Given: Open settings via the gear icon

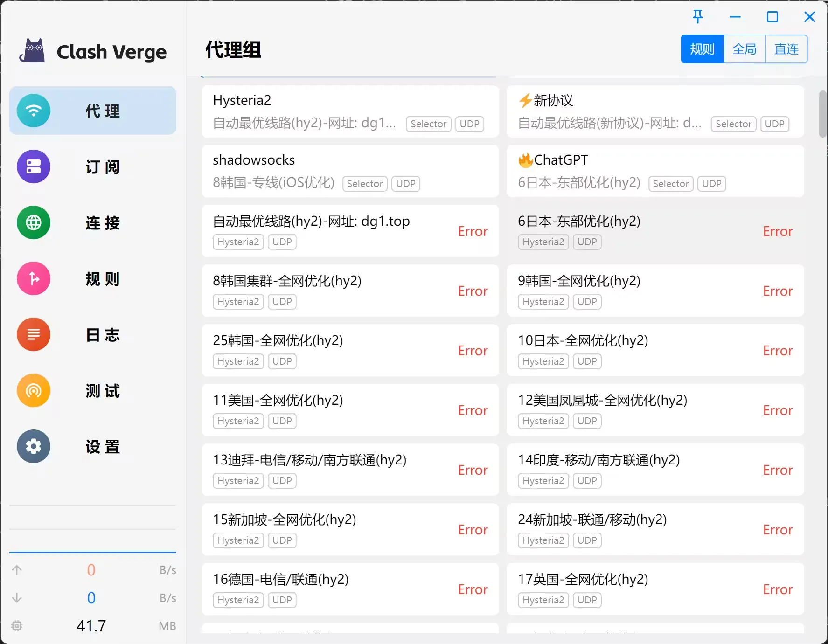Looking at the screenshot, I should (34, 447).
